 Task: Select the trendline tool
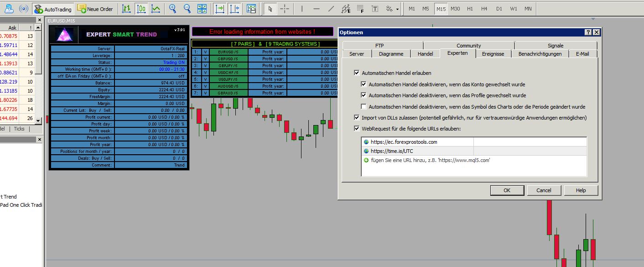click(331, 9)
